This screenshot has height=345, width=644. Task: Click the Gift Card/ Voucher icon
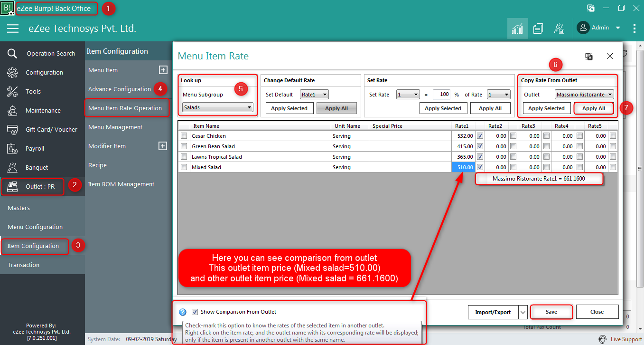pos(12,129)
